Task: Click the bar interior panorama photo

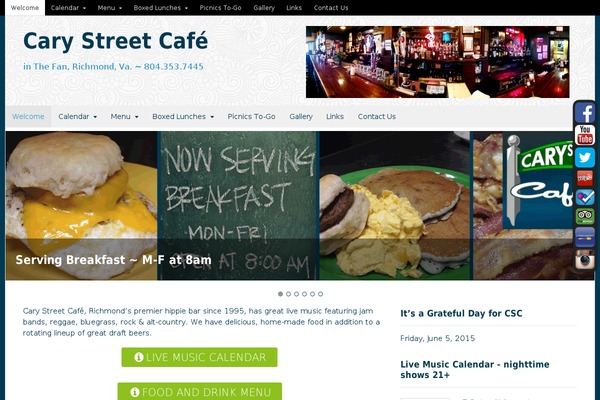Action: pyautogui.click(x=437, y=62)
